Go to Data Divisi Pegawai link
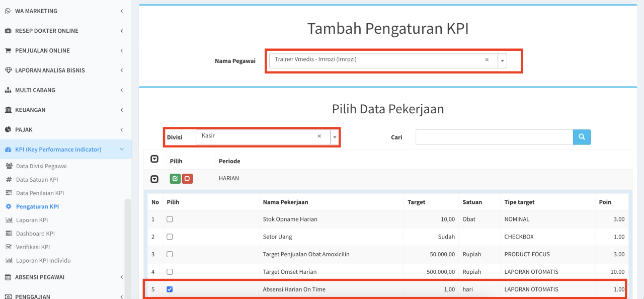This screenshot has width=644, height=299. coord(41,166)
